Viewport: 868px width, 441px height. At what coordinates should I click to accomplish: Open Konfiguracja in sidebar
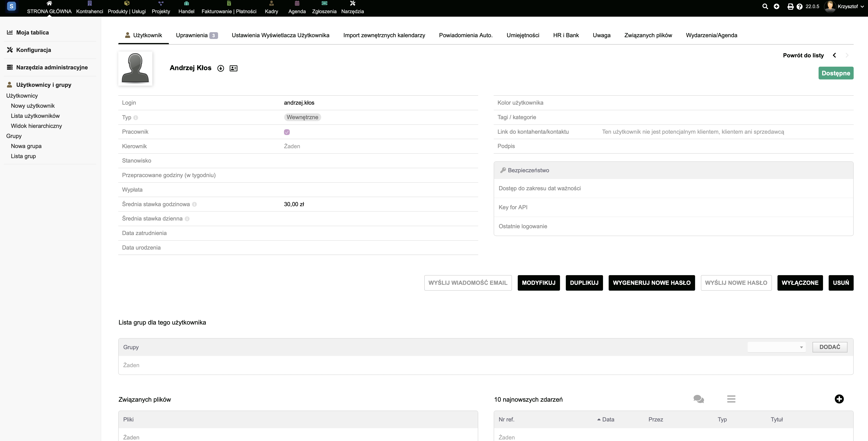(33, 50)
